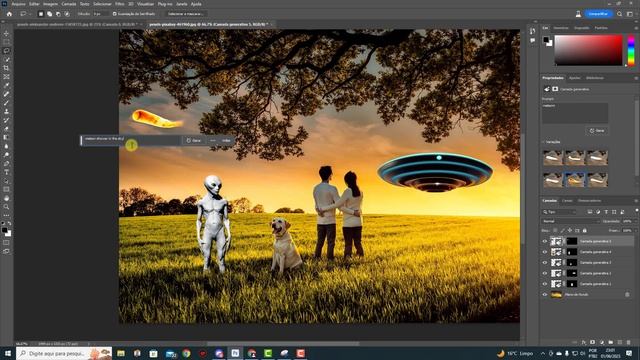Select the Move tool
The width and height of the screenshot is (640, 360).
6,33
